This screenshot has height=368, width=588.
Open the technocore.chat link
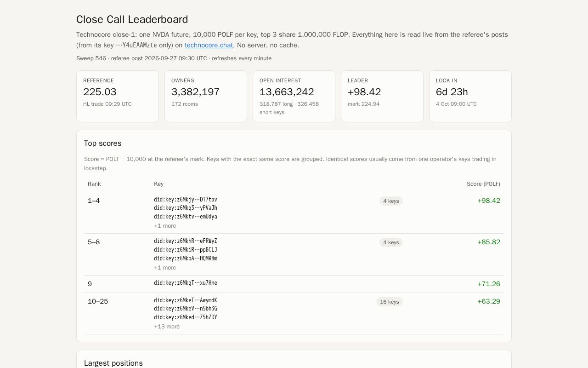point(209,45)
